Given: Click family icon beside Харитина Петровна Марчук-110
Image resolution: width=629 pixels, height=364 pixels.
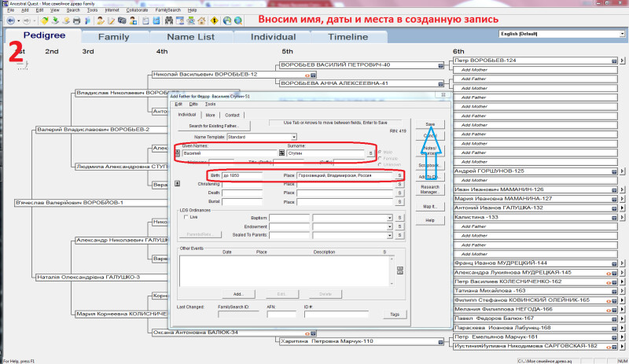Looking at the screenshot, I should (x=441, y=342).
